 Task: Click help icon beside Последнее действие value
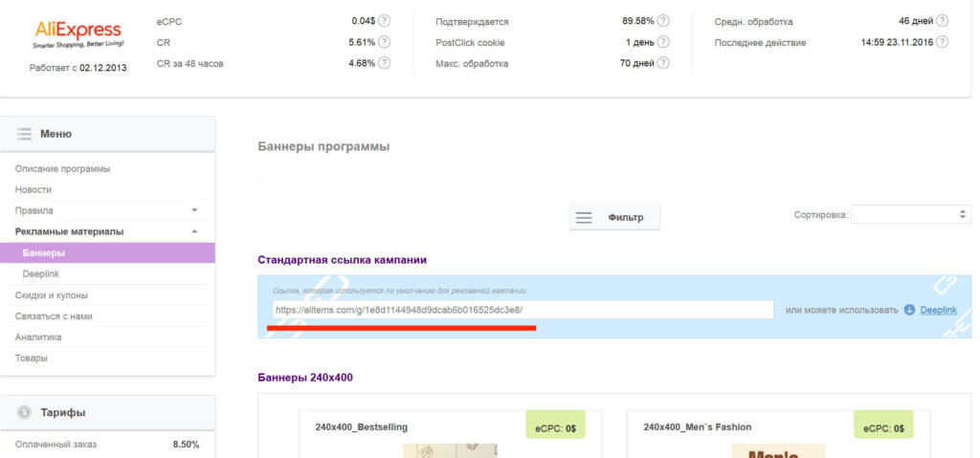(x=942, y=42)
